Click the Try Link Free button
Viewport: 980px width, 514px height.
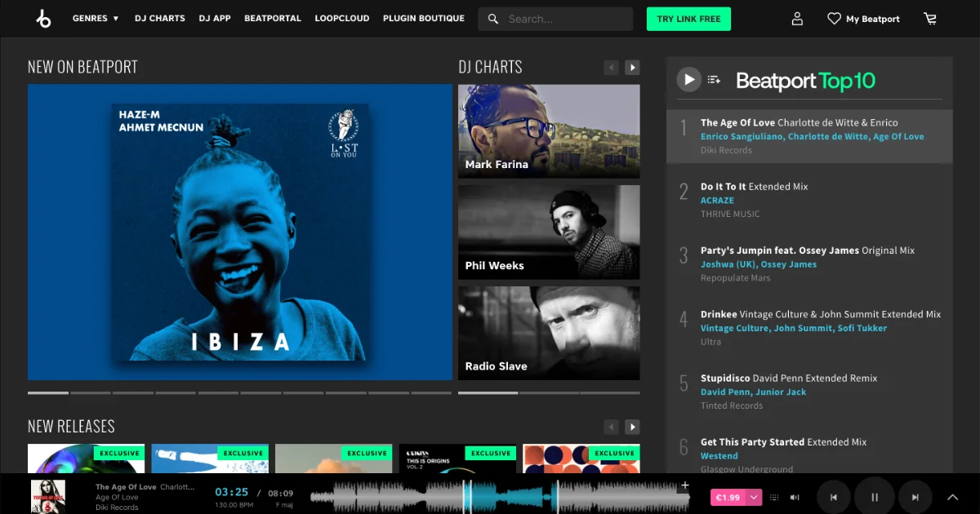point(688,19)
